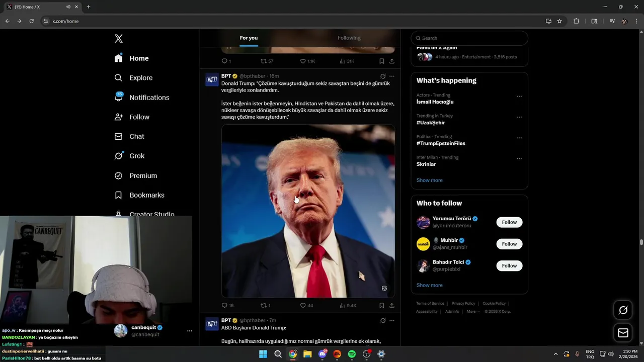Image resolution: width=644 pixels, height=362 pixels.
Task: Open more options for Skriniar trend
Action: point(519,159)
